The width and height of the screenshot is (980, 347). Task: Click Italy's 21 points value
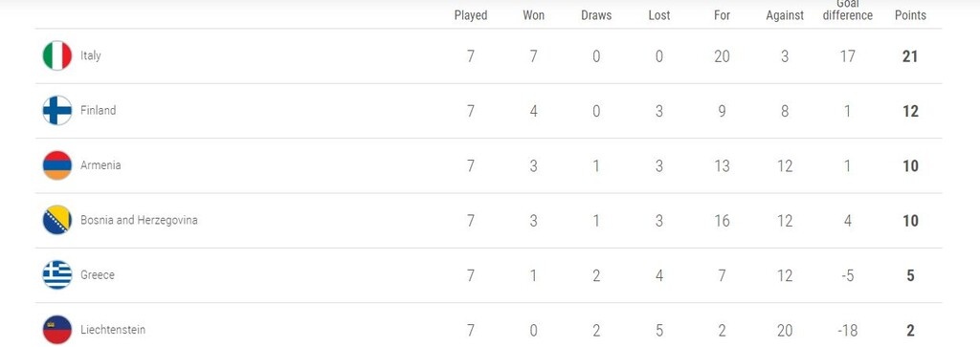click(x=910, y=56)
